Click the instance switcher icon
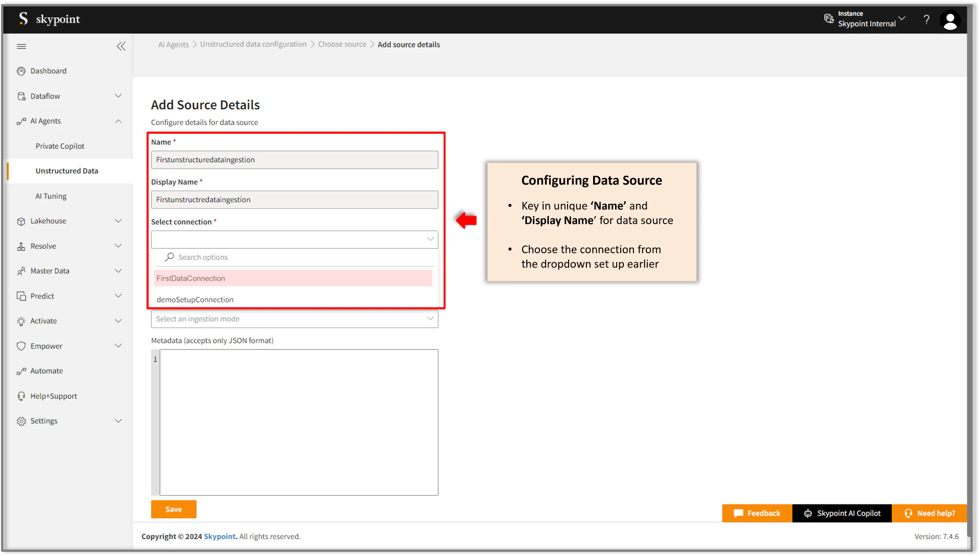Viewport: 980px width, 556px height. 829,19
